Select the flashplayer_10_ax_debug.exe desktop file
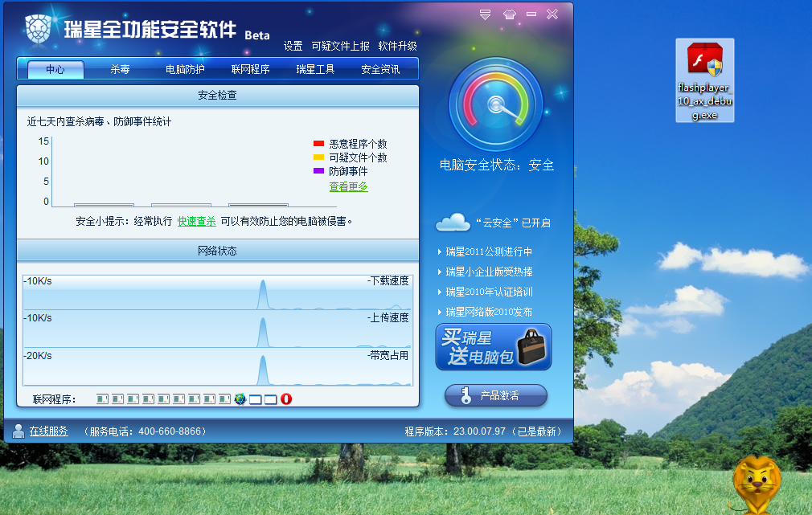The image size is (812, 515). click(705, 80)
